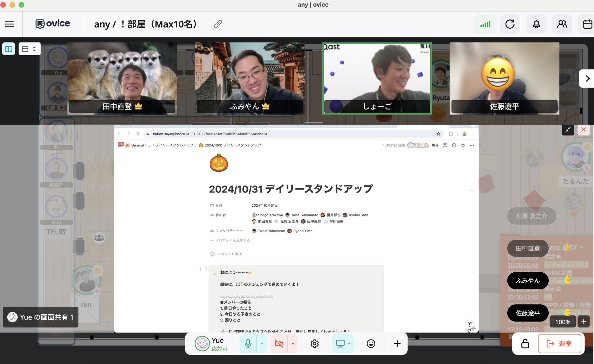Click the 退室 leave button
Screen dimensions: 594x364
(559, 344)
